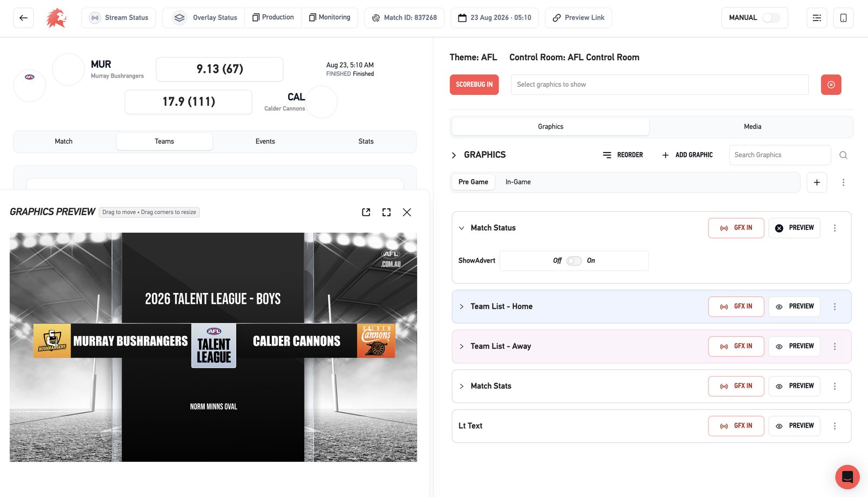Viewport: 868px width, 497px height.
Task: Open Team List - Home more options
Action: tap(835, 307)
